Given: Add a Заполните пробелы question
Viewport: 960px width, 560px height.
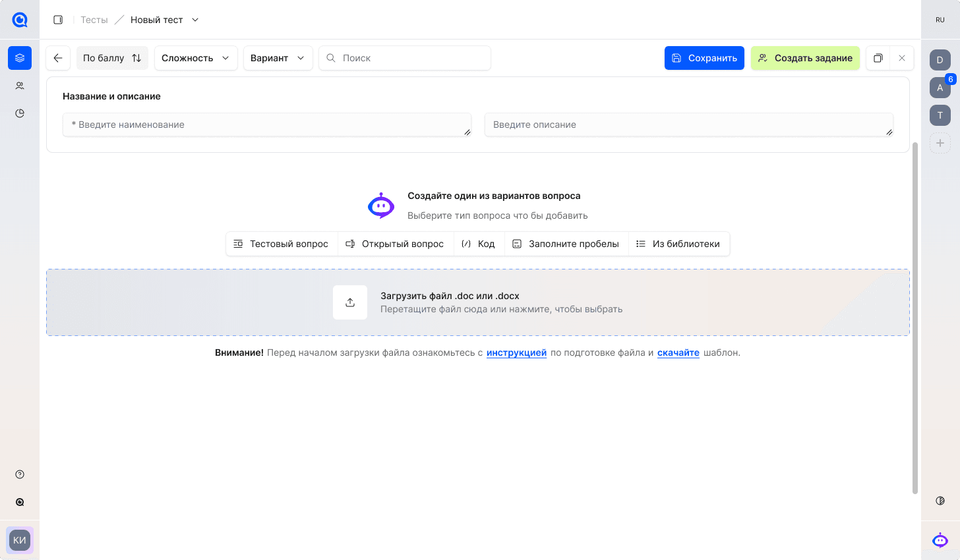Looking at the screenshot, I should (x=566, y=244).
